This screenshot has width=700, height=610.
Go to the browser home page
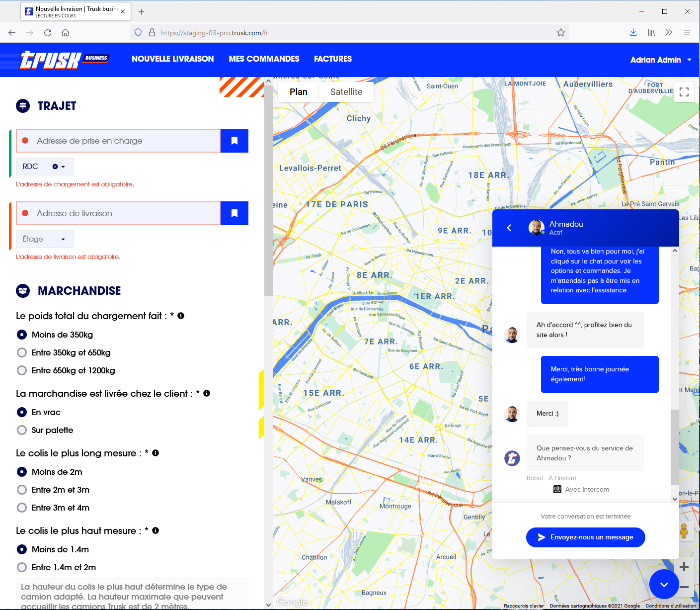click(x=65, y=33)
